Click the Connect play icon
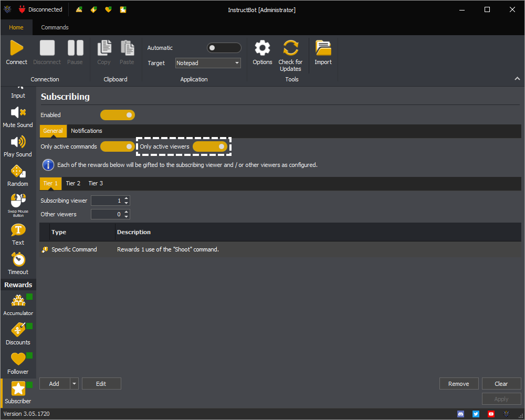This screenshot has width=525, height=420. coord(16,48)
